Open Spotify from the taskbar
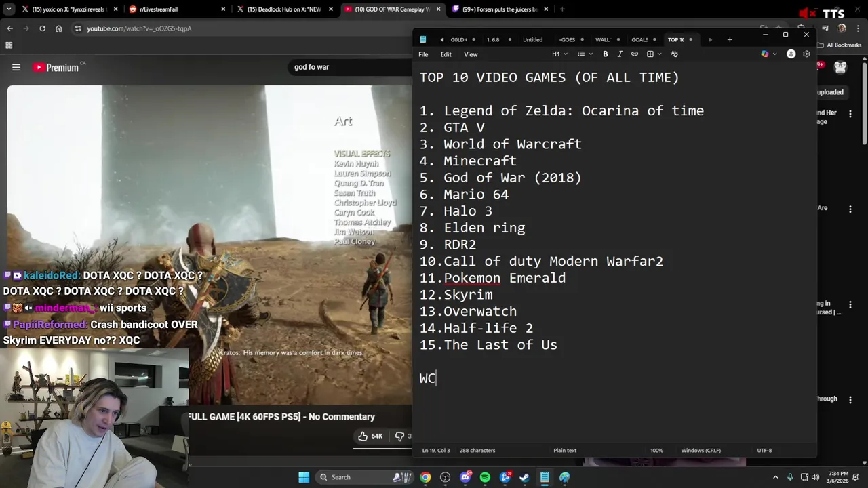Screen dimensions: 868x488 tap(485, 477)
